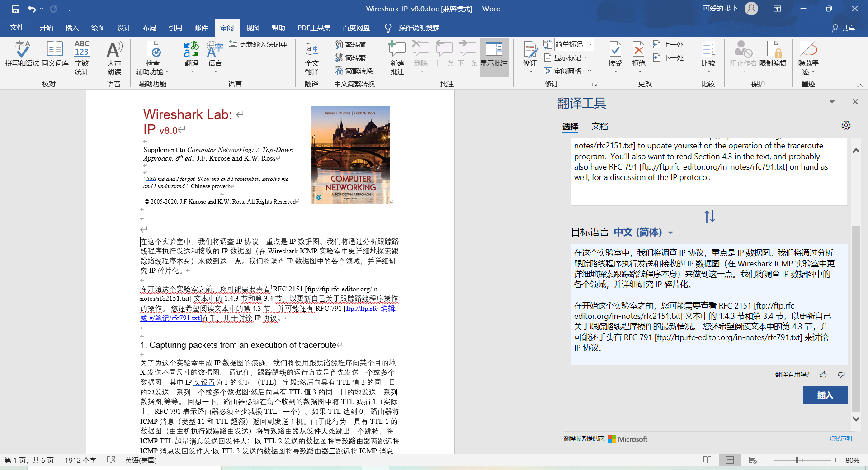Screen dimensions: 868x470
Task: Swap source and target languages arrows
Action: click(709, 216)
